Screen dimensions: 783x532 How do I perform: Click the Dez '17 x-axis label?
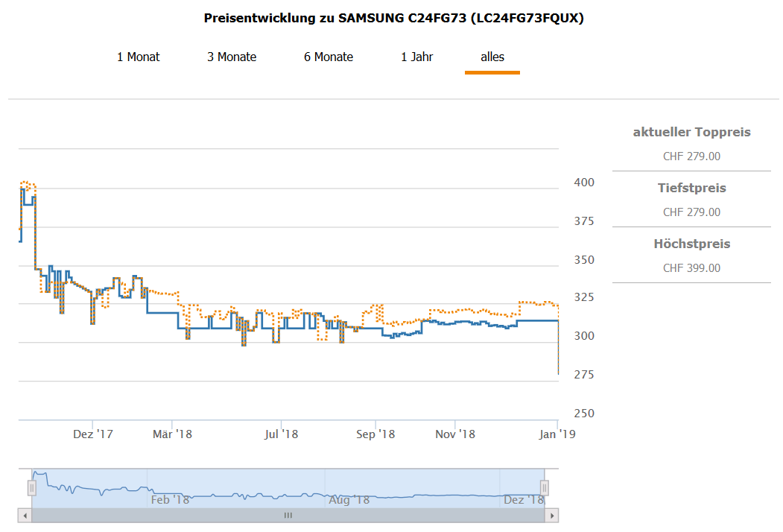tap(93, 434)
